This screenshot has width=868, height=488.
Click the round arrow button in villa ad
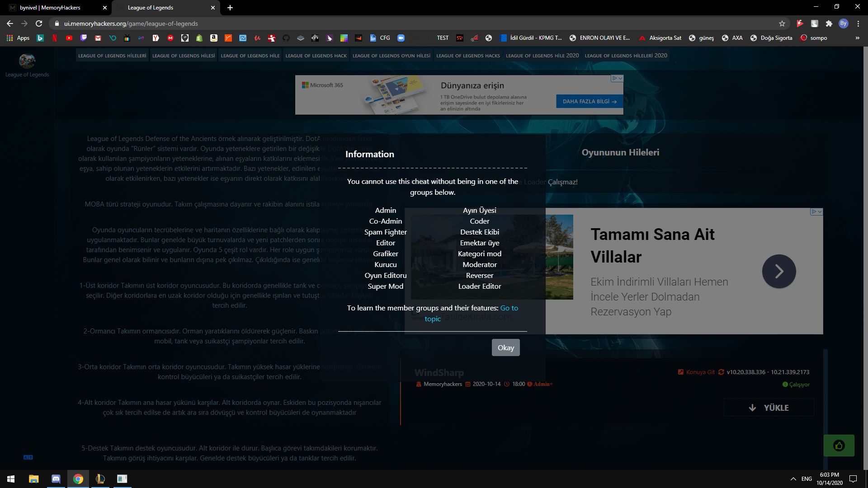(779, 271)
